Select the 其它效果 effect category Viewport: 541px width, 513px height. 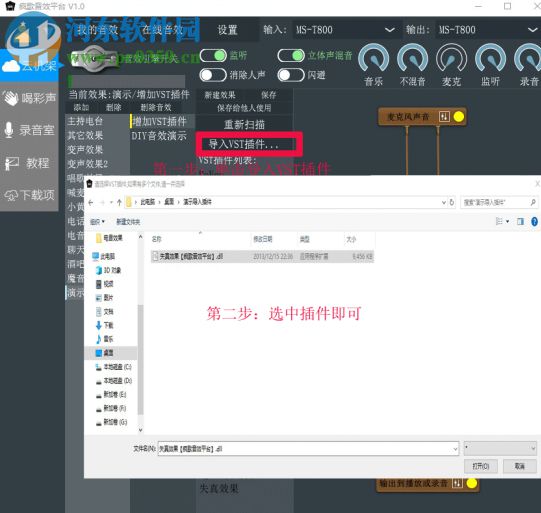click(x=85, y=135)
